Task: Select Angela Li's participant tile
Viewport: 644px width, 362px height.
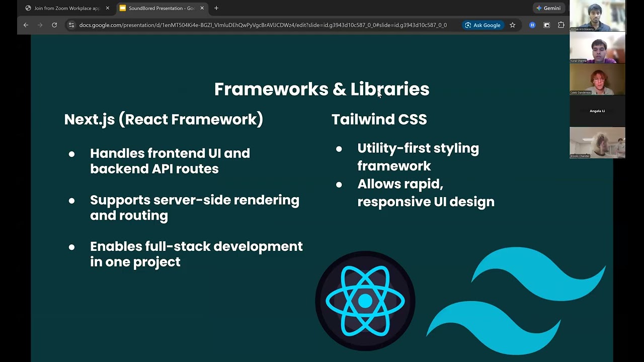Action: coord(597,111)
